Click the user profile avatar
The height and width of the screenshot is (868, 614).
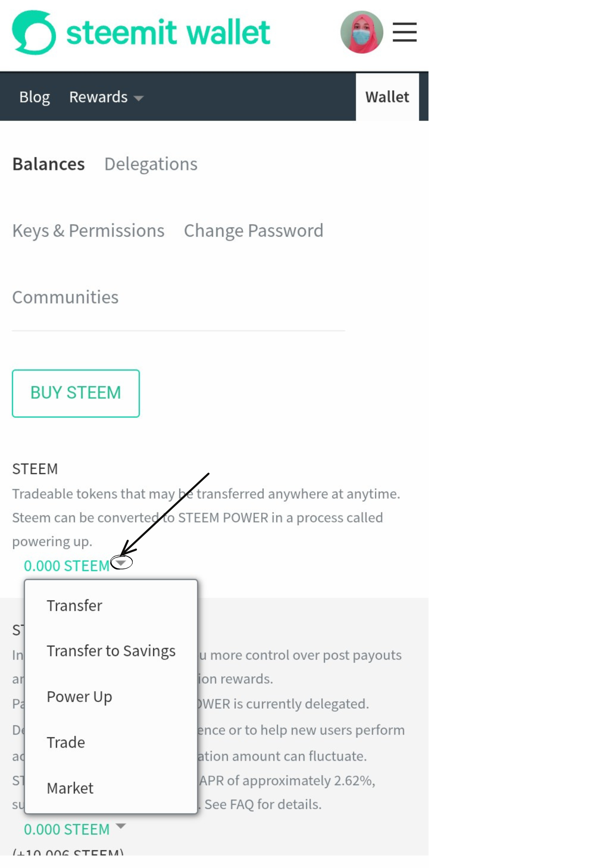pyautogui.click(x=361, y=32)
